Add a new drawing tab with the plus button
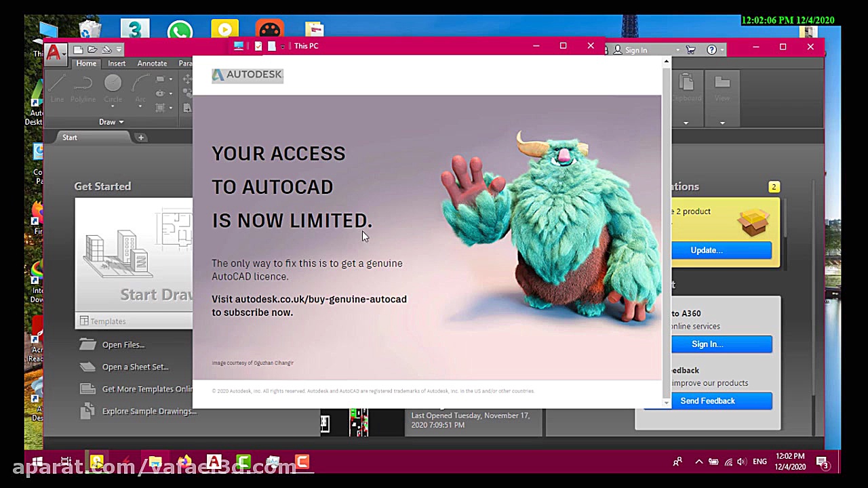 pyautogui.click(x=141, y=138)
